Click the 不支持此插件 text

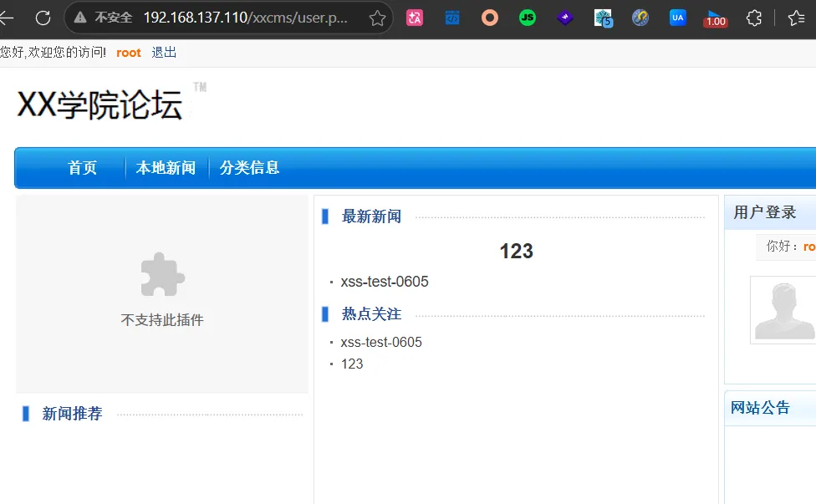point(162,320)
